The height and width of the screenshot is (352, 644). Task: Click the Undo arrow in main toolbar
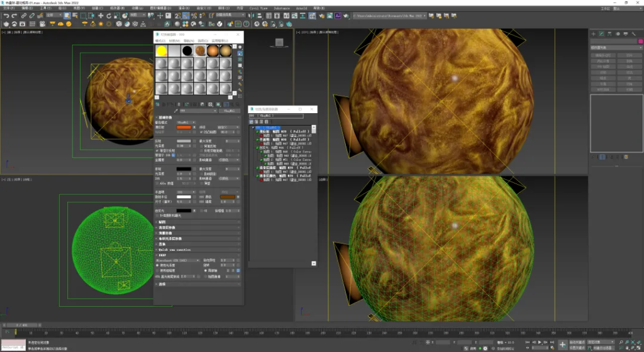[x=6, y=16]
